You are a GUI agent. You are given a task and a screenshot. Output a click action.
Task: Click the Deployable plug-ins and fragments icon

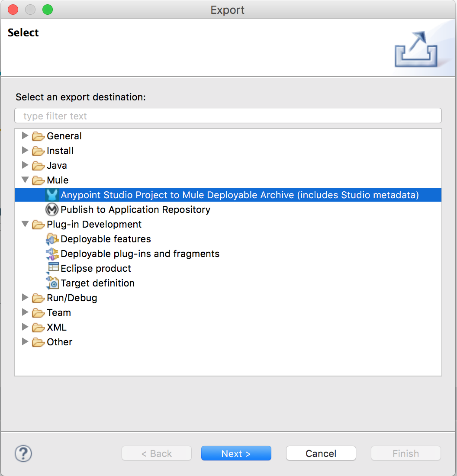pyautogui.click(x=52, y=254)
